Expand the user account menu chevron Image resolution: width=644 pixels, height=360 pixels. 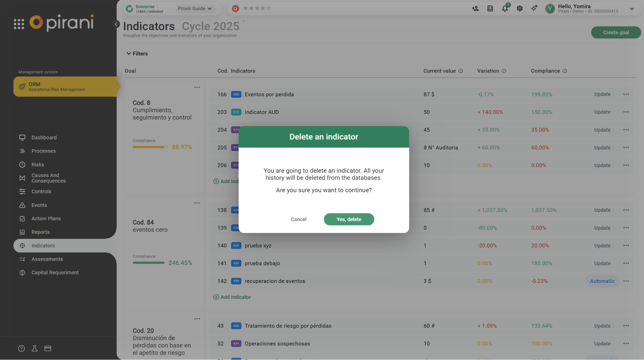tap(632, 9)
